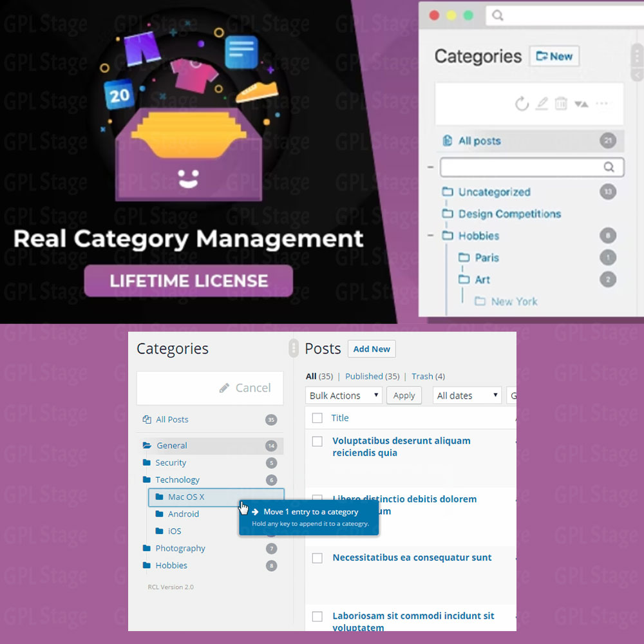Filter posts by Published (35)
The image size is (644, 644).
click(372, 376)
